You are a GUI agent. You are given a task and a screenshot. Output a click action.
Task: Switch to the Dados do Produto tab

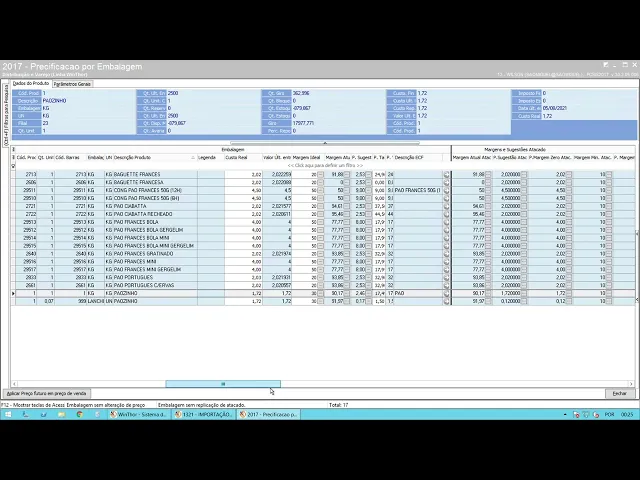tap(31, 83)
